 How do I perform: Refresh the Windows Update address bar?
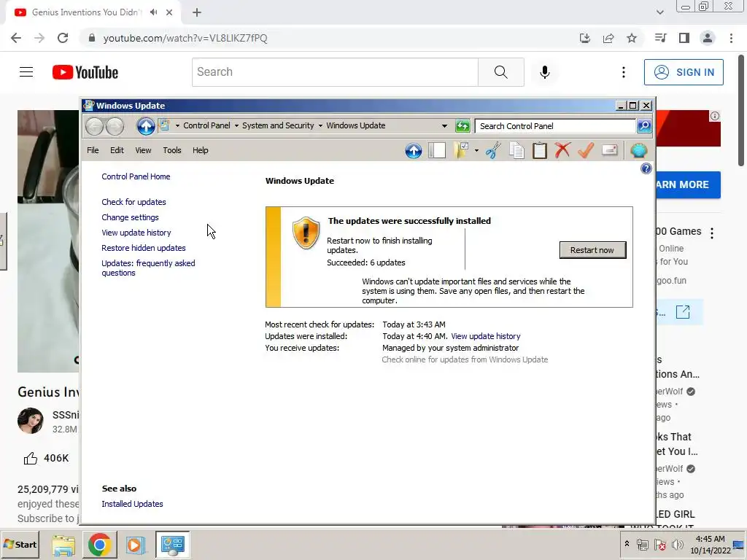[x=462, y=126]
